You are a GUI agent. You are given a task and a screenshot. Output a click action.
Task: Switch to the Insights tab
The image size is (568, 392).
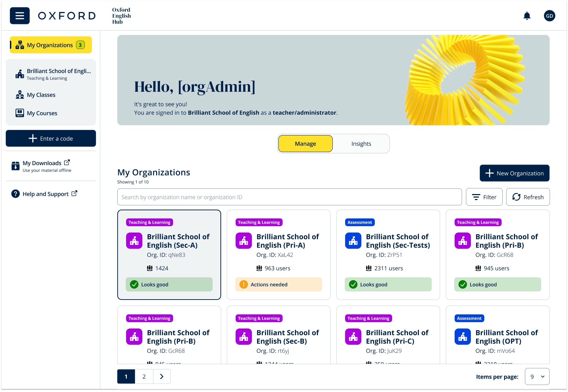coord(361,144)
